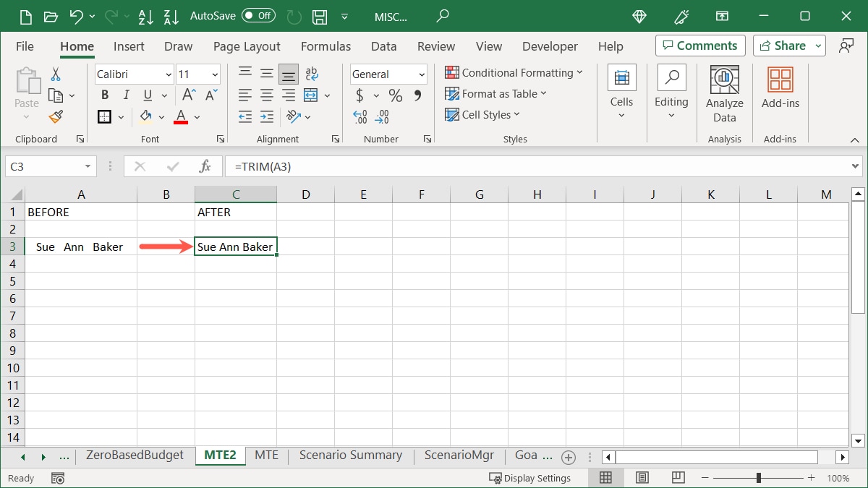868x488 pixels.
Task: Open the ZeroBasedBudget sheet tab
Action: pos(134,455)
